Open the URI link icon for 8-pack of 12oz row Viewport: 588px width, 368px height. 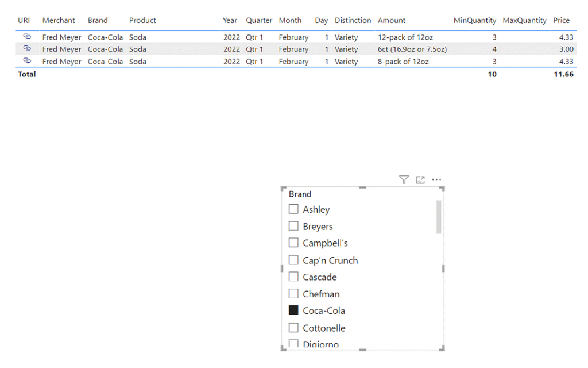point(27,60)
